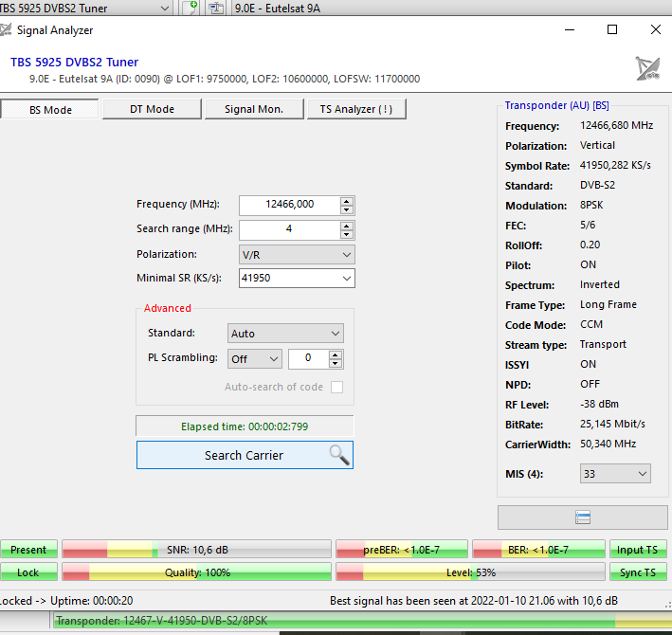Image resolution: width=672 pixels, height=635 pixels.
Task: Expand the Minimal SR dropdown
Action: point(346,278)
